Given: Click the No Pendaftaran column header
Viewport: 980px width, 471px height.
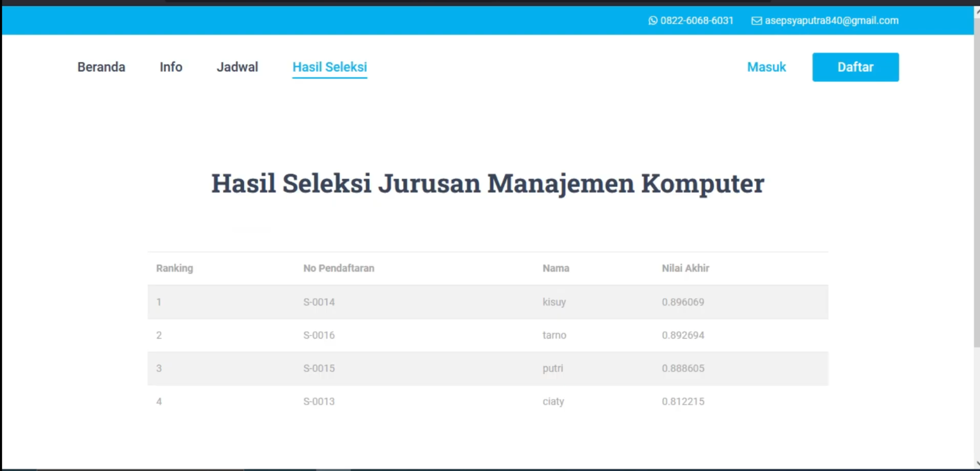Looking at the screenshot, I should [339, 268].
